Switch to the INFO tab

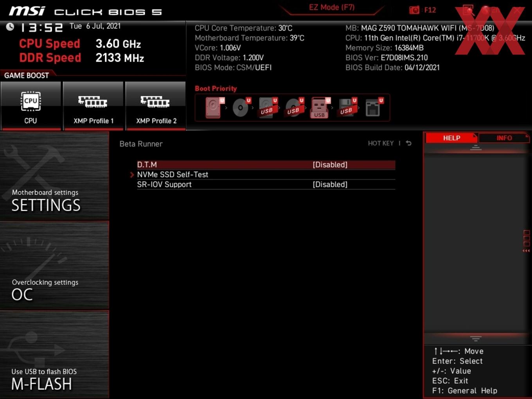(504, 138)
